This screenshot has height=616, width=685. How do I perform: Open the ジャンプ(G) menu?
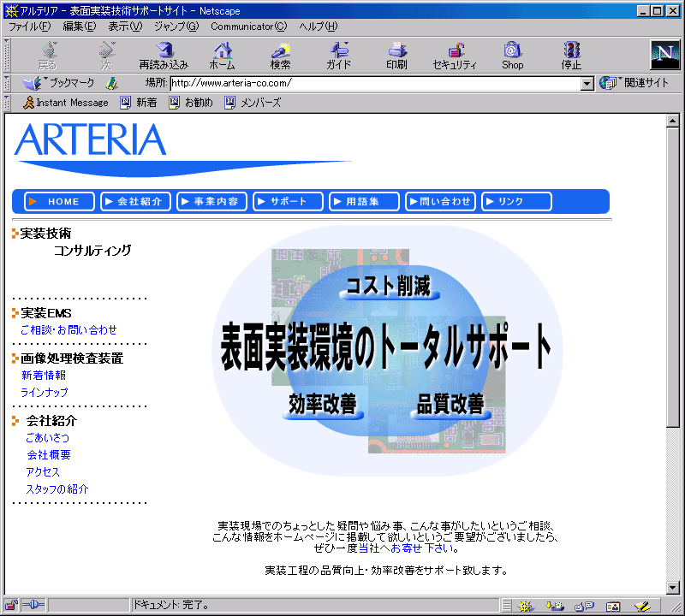point(176,27)
